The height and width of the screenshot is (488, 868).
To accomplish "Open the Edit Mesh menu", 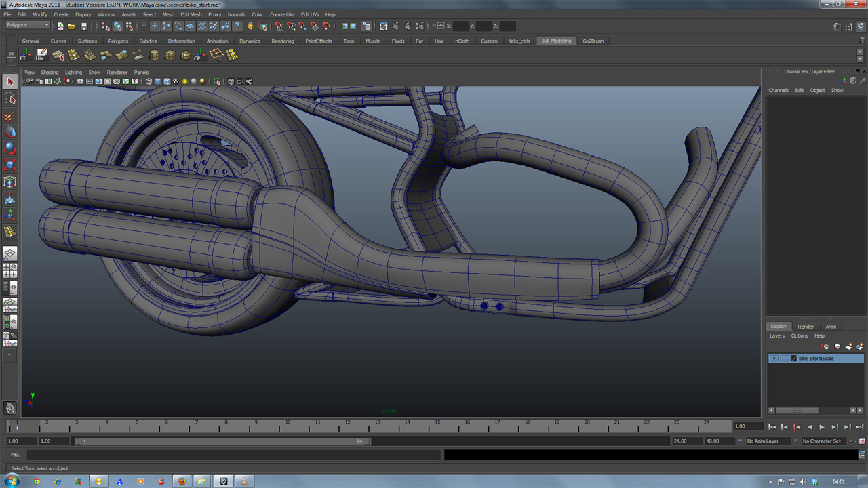I will 191,14.
